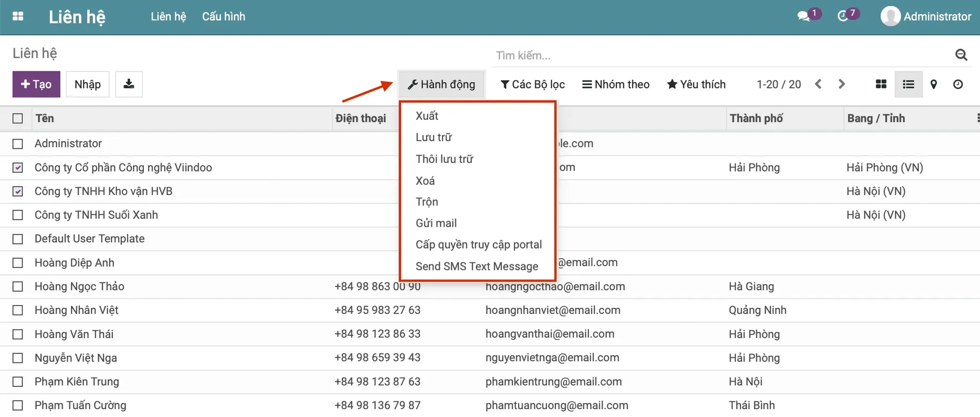Open Yêu thích favorites dropdown

(x=696, y=84)
